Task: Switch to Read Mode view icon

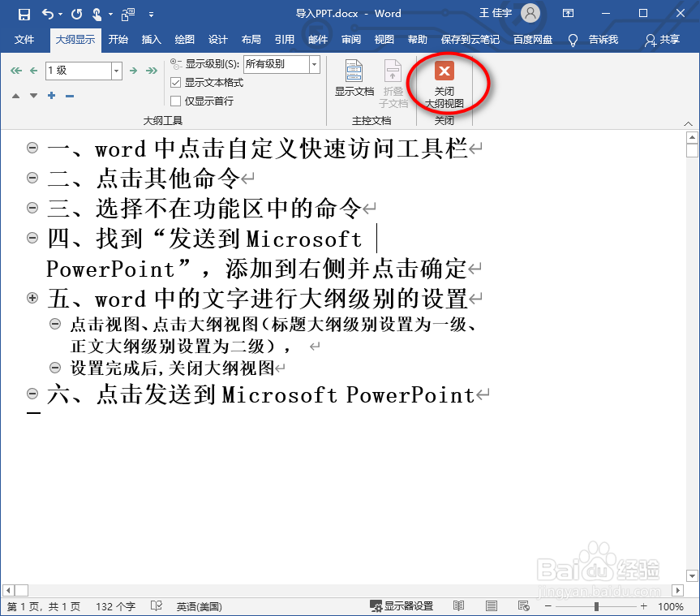Action: [x=458, y=606]
